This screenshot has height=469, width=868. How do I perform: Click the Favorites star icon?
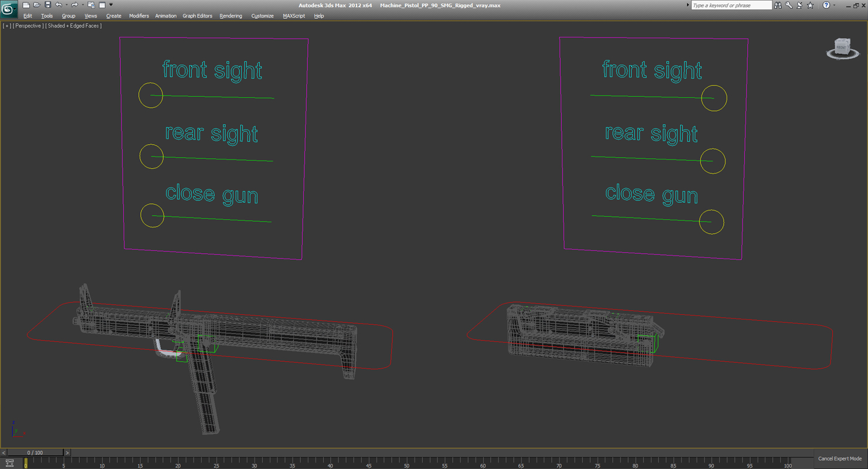[810, 5]
